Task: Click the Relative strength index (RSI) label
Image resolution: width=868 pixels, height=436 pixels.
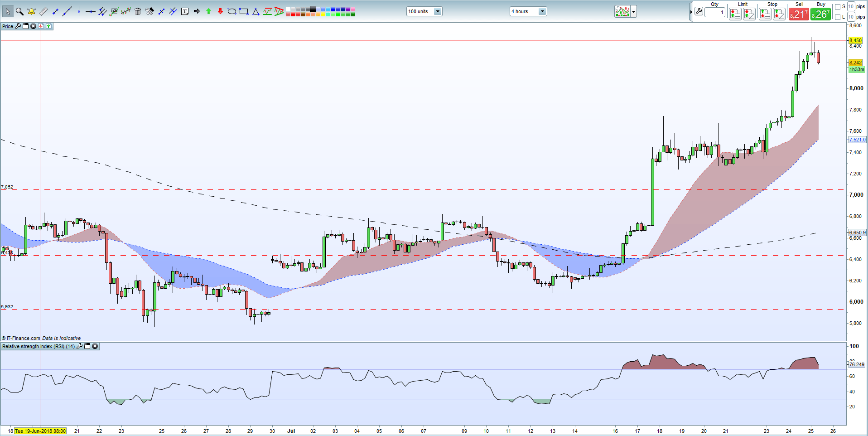Action: [x=39, y=346]
